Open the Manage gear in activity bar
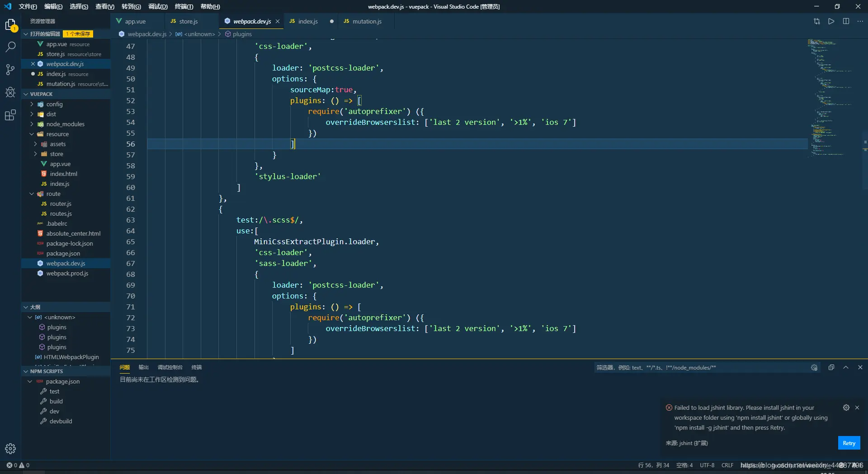The width and height of the screenshot is (868, 474). (10, 448)
